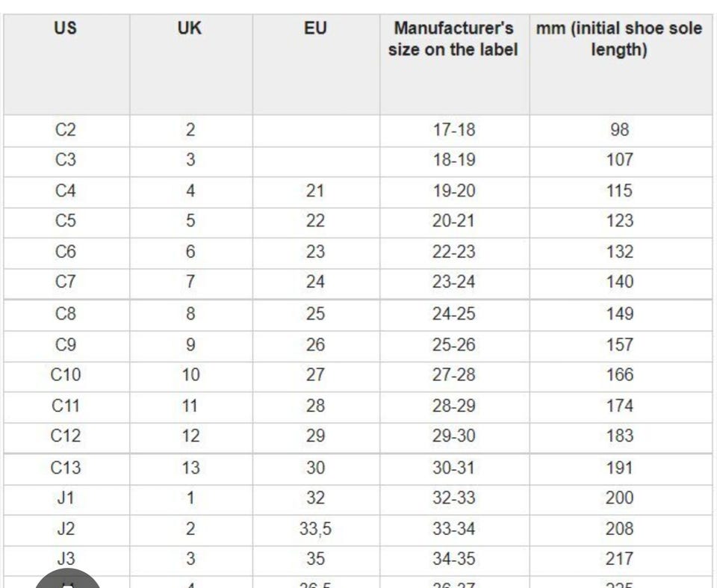This screenshot has height=588, width=717.
Task: Select EU size 21 cell
Action: 315,191
